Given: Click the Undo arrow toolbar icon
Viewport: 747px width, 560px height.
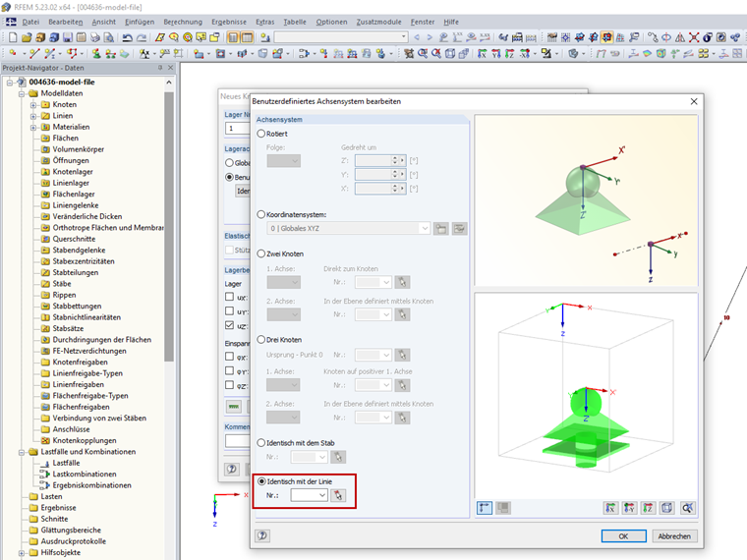Looking at the screenshot, I should pos(127,37).
